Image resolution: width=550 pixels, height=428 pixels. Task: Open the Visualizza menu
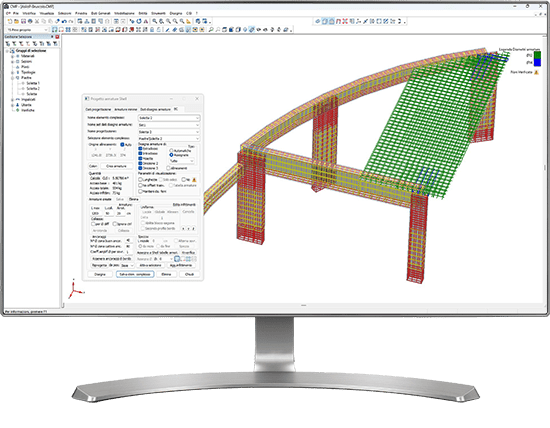coord(47,13)
